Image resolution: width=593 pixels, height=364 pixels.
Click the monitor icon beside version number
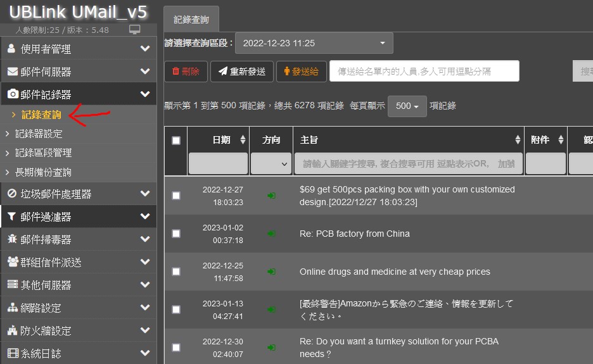pos(134,30)
